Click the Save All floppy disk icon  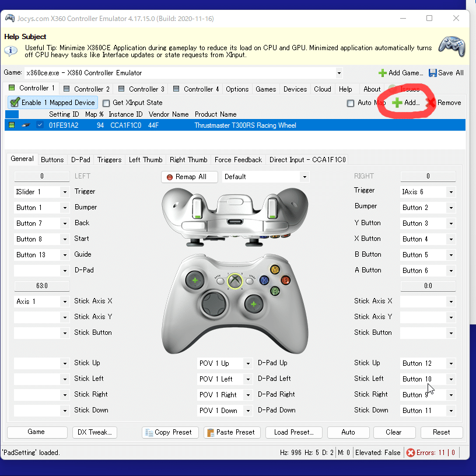point(432,73)
